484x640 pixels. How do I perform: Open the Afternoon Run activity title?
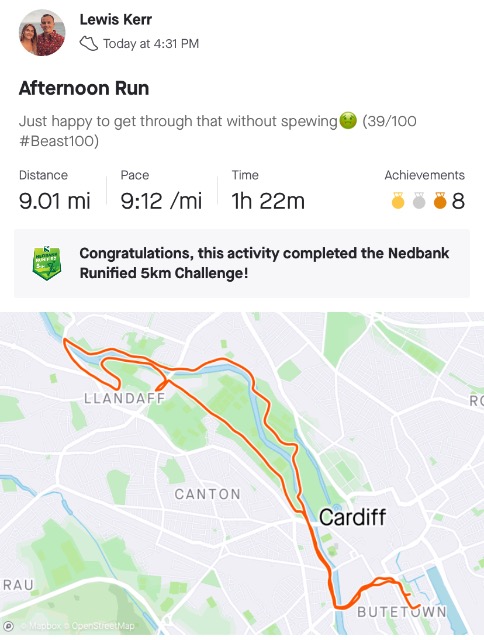(84, 88)
